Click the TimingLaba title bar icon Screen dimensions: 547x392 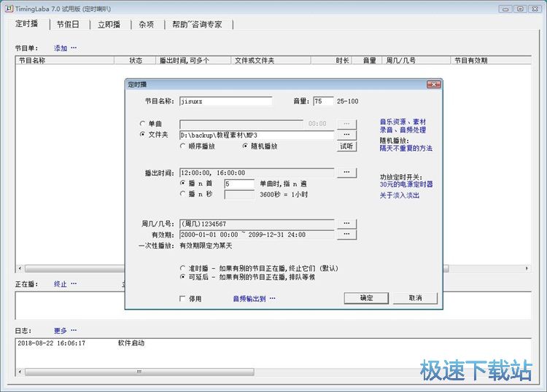pyautogui.click(x=9, y=9)
